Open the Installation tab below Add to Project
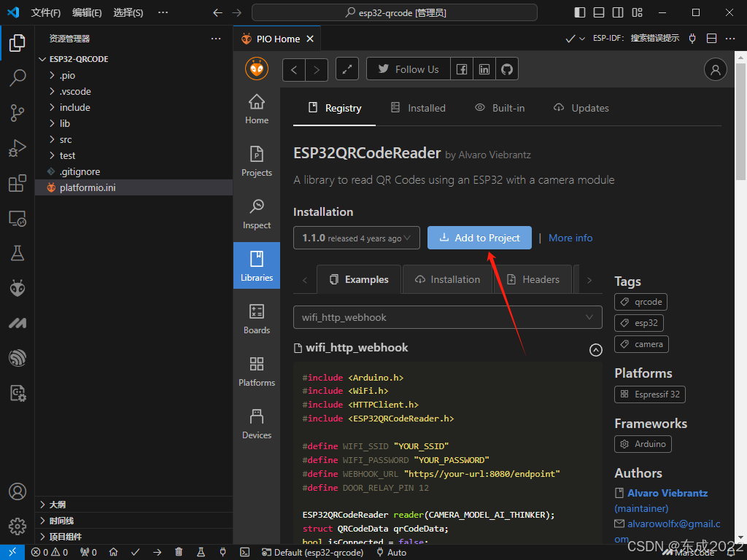 pos(447,279)
